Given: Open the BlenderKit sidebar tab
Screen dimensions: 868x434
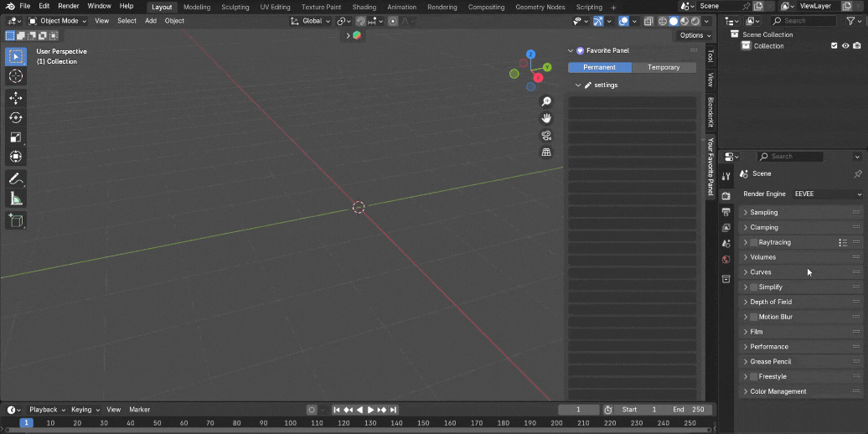Looking at the screenshot, I should click(x=710, y=112).
